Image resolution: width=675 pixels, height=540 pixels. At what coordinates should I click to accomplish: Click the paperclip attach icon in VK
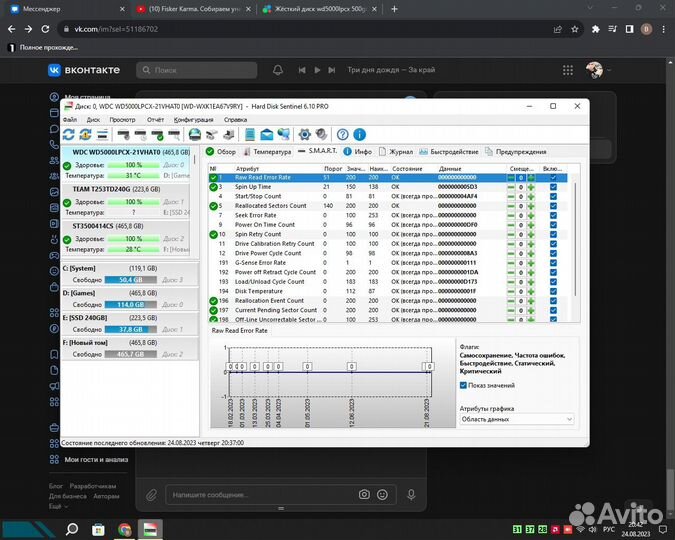[151, 495]
